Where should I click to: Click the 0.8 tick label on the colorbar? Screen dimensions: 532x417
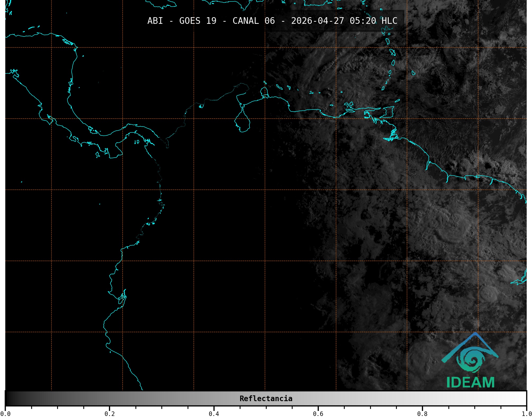click(422, 414)
